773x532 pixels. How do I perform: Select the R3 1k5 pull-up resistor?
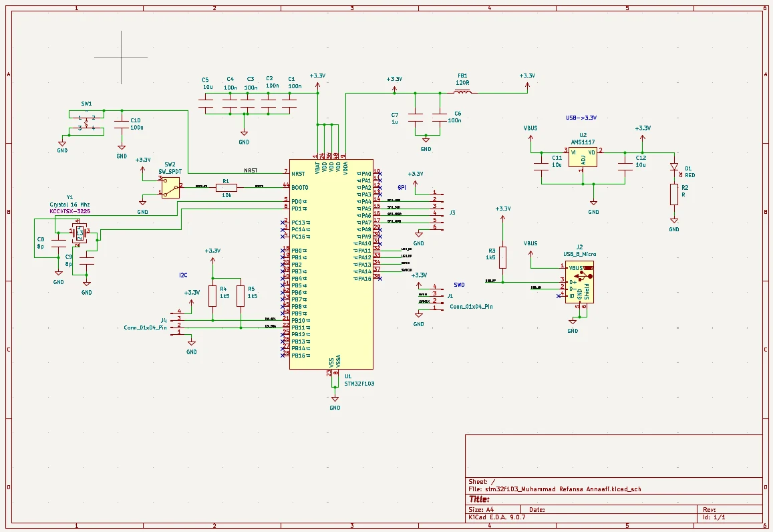pos(502,257)
